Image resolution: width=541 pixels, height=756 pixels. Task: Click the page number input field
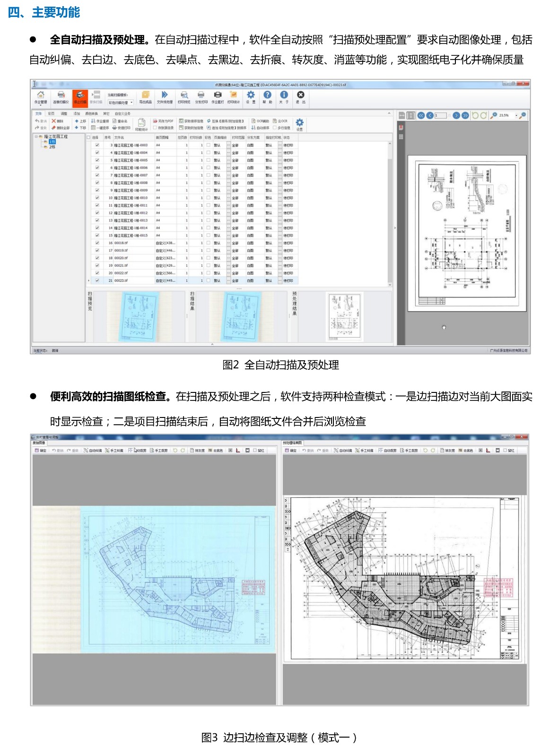[441, 115]
